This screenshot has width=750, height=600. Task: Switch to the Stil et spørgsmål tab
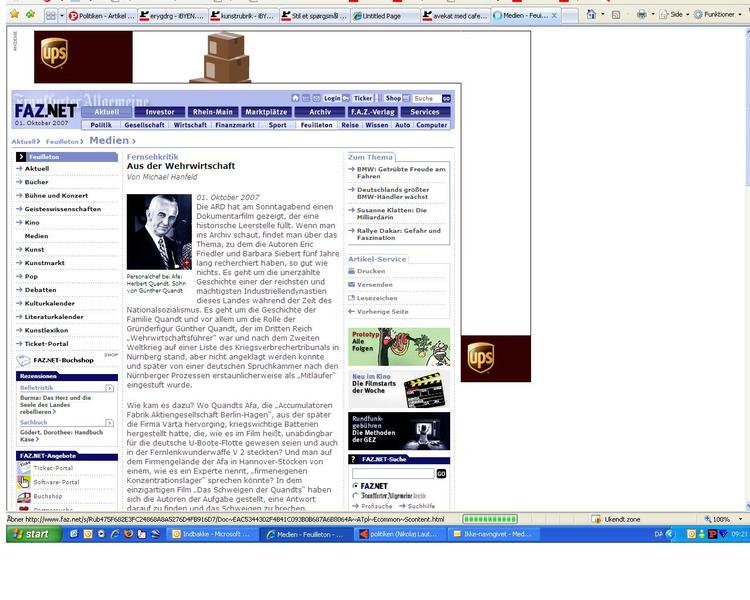[x=314, y=16]
